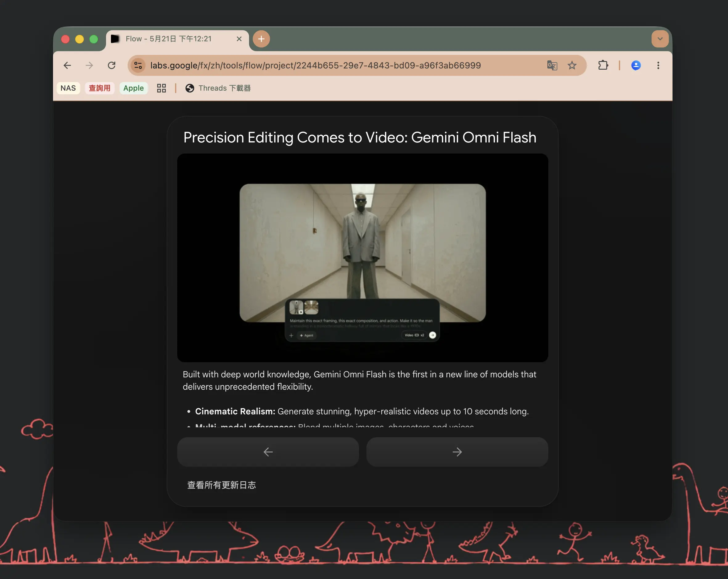Show next update with right arrow button
This screenshot has height=579, width=728.
tap(457, 452)
